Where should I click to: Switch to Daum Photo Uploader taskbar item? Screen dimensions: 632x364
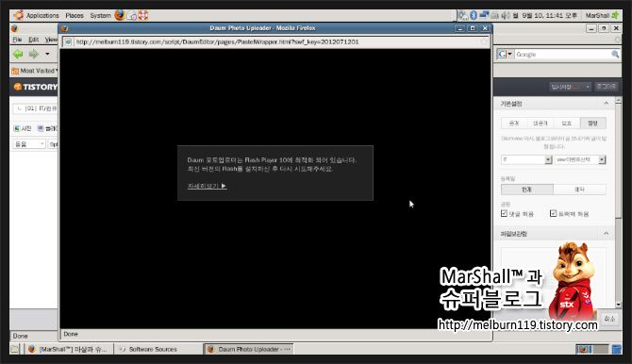(x=249, y=349)
